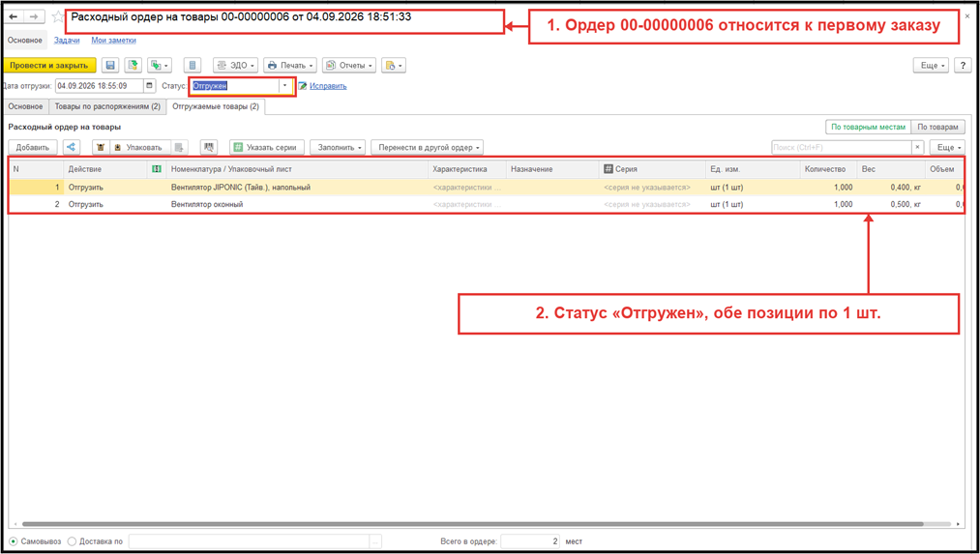Viewport: 980px width, 554px height.
Task: Select the Доставка по radio button
Action: click(72, 541)
